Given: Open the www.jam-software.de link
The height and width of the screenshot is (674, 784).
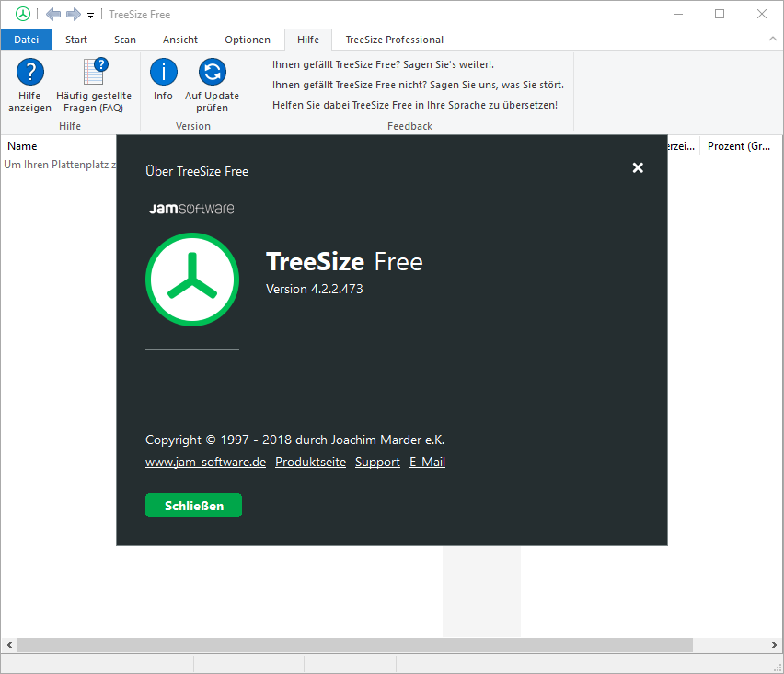Looking at the screenshot, I should point(205,463).
